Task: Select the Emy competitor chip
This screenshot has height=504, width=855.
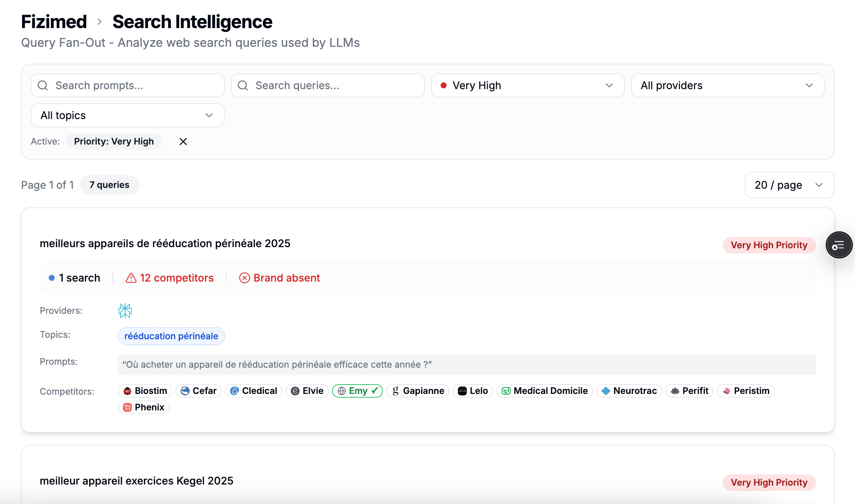Action: click(x=357, y=391)
